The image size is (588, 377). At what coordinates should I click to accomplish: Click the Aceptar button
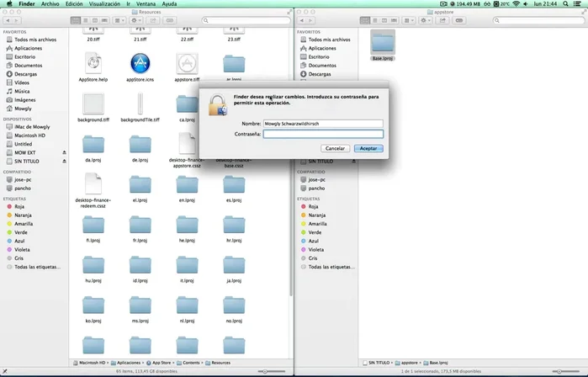pyautogui.click(x=368, y=149)
